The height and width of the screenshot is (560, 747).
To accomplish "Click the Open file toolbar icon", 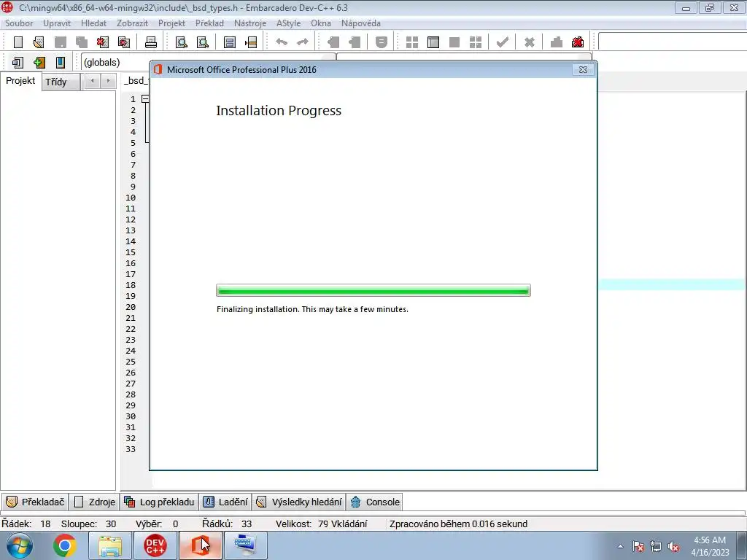I will [x=39, y=42].
